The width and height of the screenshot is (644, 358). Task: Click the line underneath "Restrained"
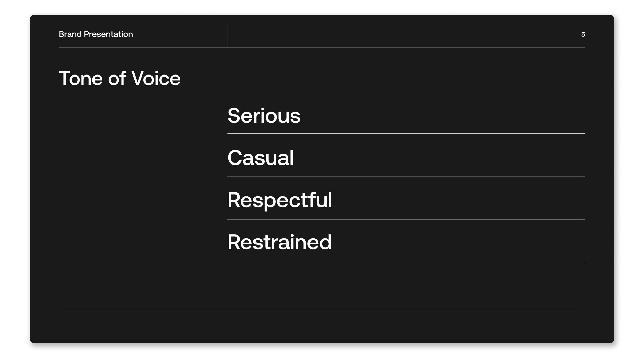tap(406, 263)
